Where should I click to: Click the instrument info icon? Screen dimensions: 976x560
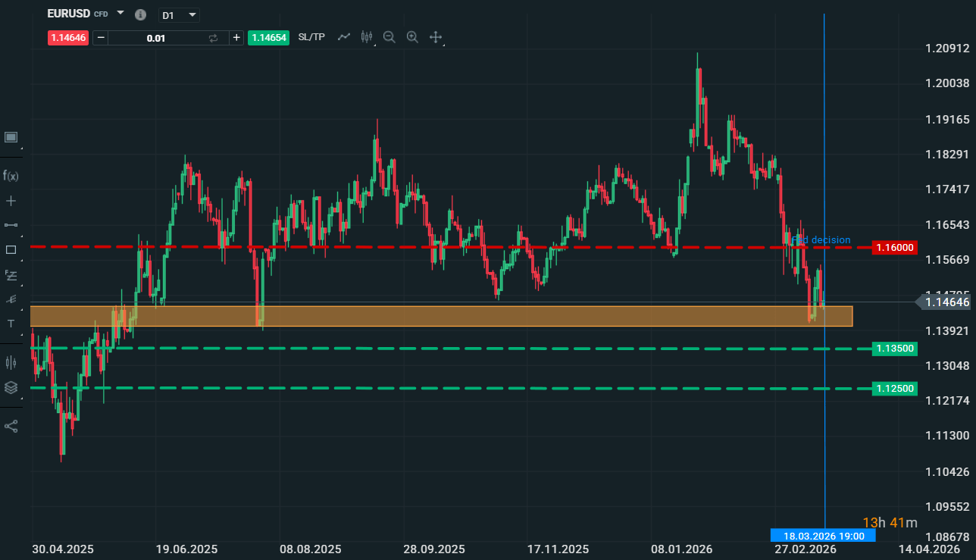(x=140, y=14)
